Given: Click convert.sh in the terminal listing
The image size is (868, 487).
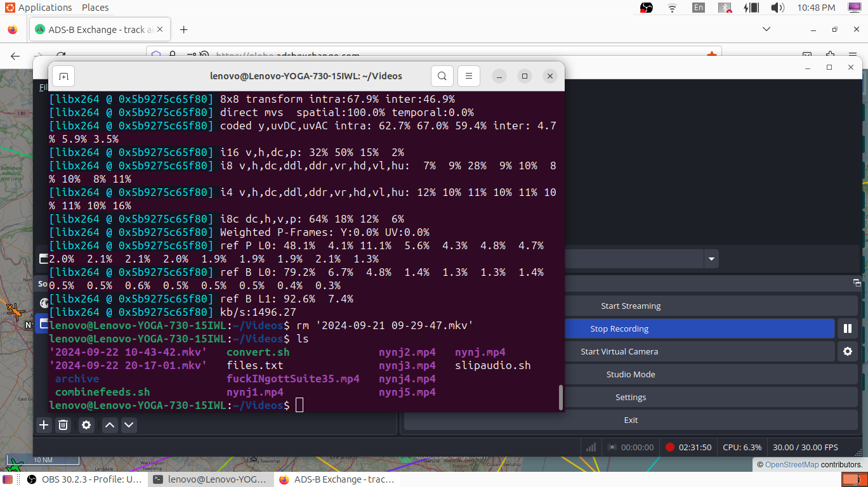Looking at the screenshot, I should tap(258, 352).
